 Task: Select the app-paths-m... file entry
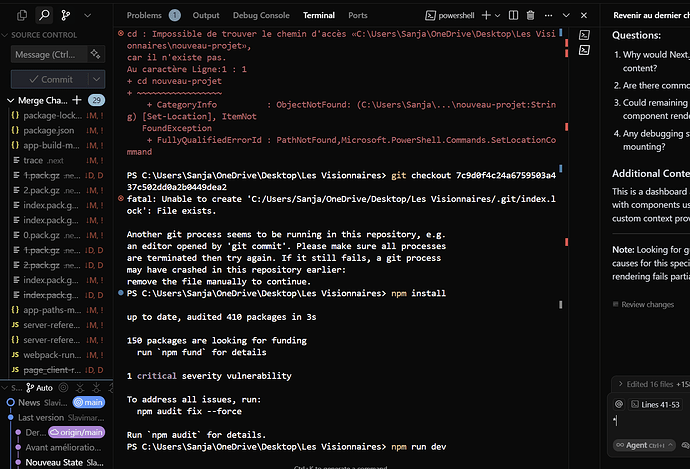[57, 310]
